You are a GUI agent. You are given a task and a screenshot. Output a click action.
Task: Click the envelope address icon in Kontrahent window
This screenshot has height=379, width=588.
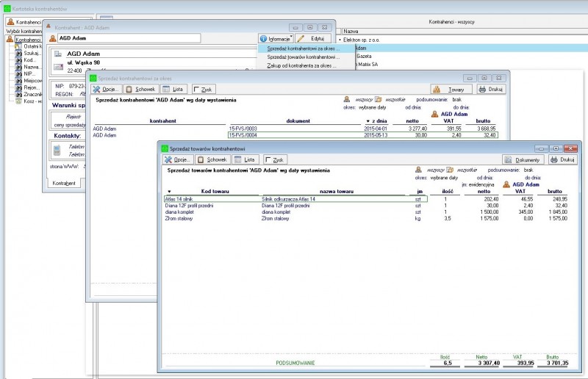58,67
